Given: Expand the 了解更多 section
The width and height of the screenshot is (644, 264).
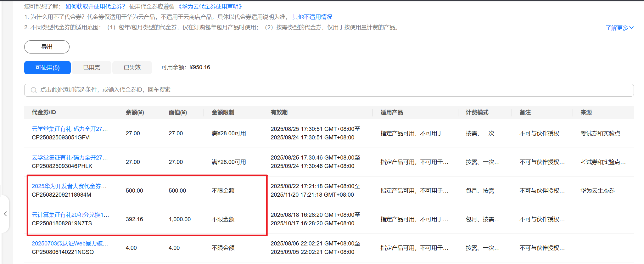Looking at the screenshot, I should [619, 28].
